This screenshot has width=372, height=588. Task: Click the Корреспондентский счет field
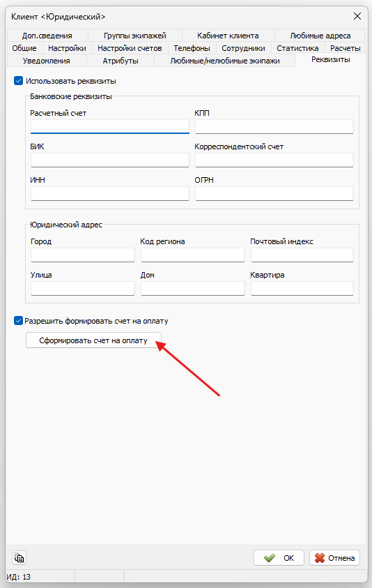point(274,160)
